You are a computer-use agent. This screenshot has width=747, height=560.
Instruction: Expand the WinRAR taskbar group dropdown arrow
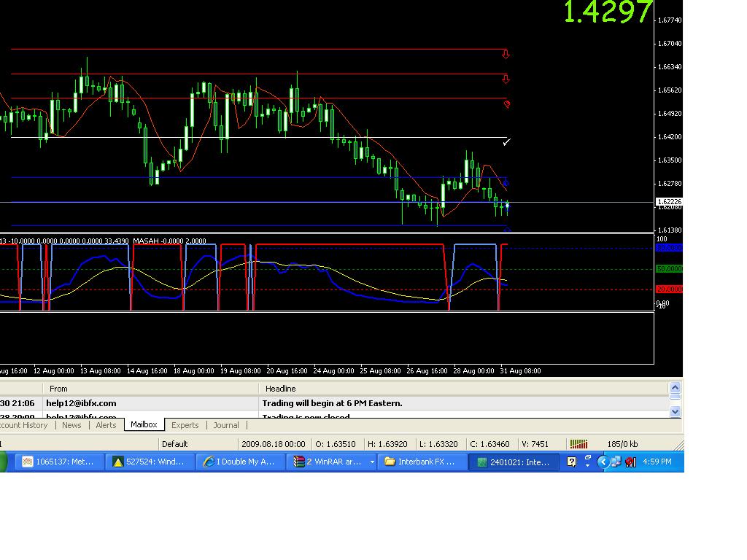pos(372,462)
